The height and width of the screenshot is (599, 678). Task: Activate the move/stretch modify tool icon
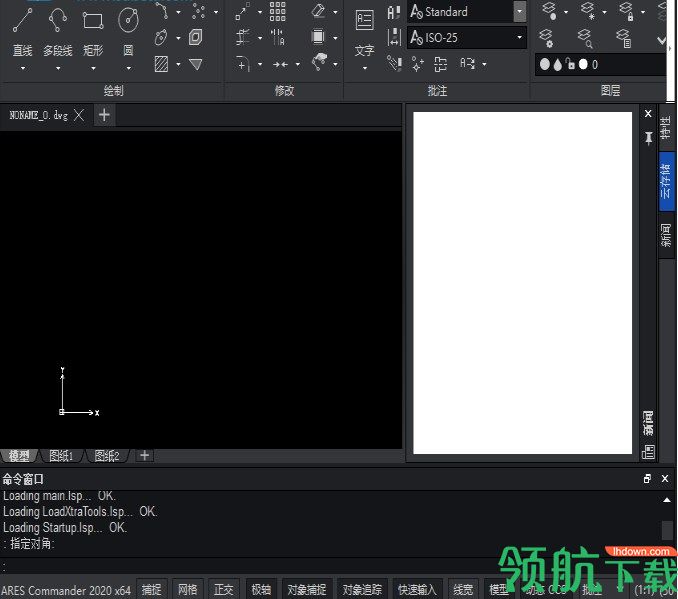tap(243, 11)
